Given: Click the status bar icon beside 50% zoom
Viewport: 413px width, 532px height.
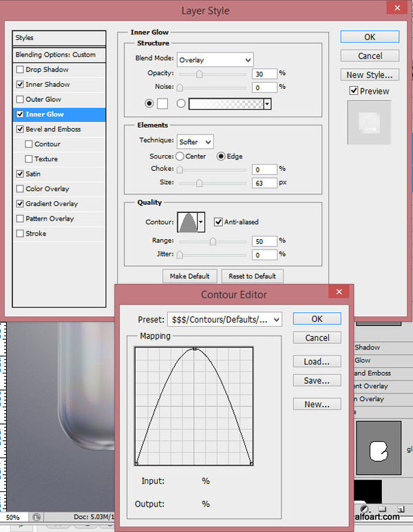Looking at the screenshot, I should click(36, 517).
